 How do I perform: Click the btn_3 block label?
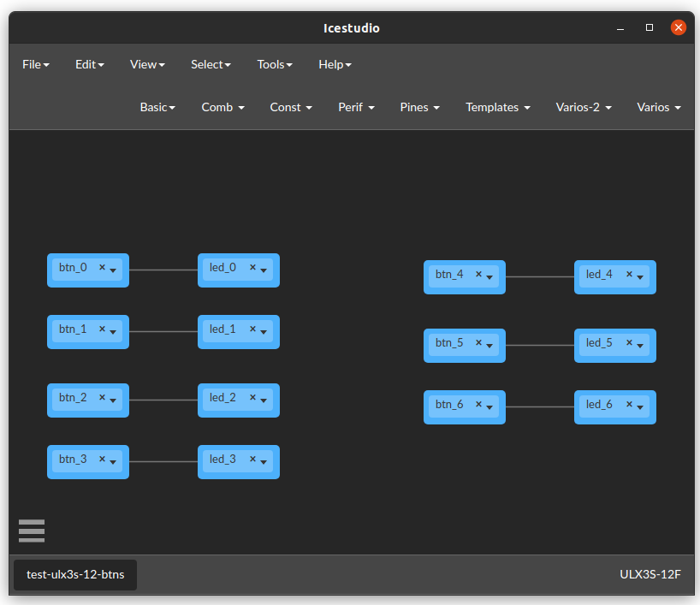pyautogui.click(x=73, y=459)
